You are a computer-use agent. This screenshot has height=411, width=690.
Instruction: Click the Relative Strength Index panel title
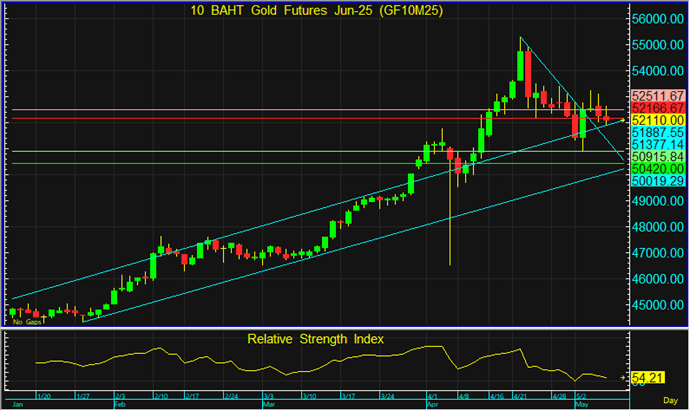(317, 339)
